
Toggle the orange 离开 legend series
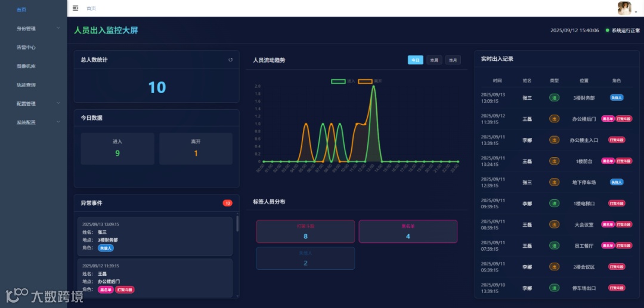pyautogui.click(x=370, y=81)
